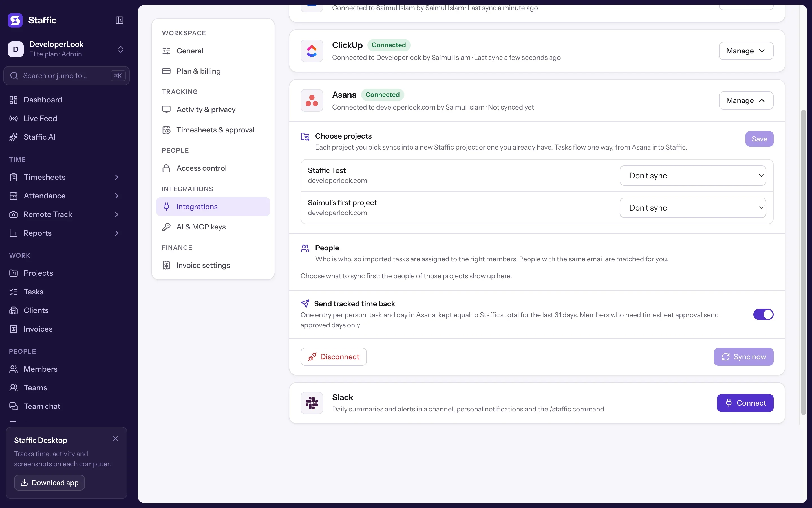Click the Download app button
812x508 pixels.
click(49, 483)
